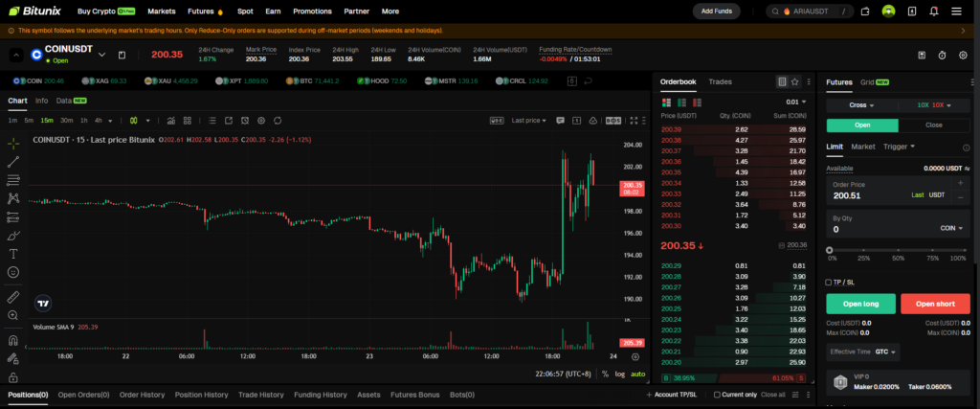The width and height of the screenshot is (980, 409).
Task: Toggle stay in drawing mode pencil-lock
Action: click(12, 359)
